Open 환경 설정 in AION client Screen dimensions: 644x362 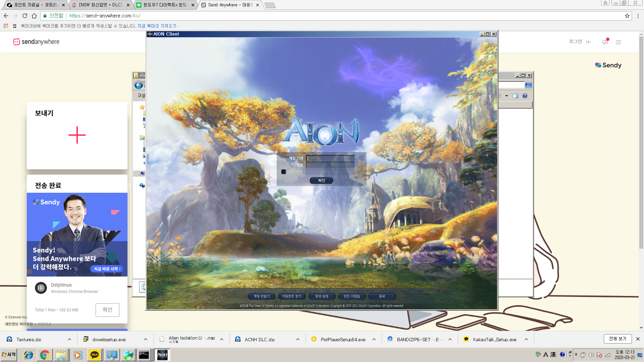(x=322, y=296)
